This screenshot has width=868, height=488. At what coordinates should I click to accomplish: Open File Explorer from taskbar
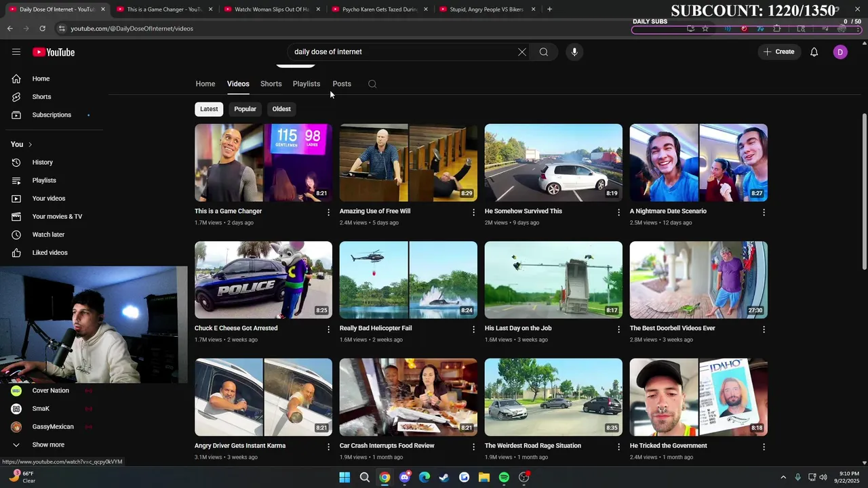484,477
